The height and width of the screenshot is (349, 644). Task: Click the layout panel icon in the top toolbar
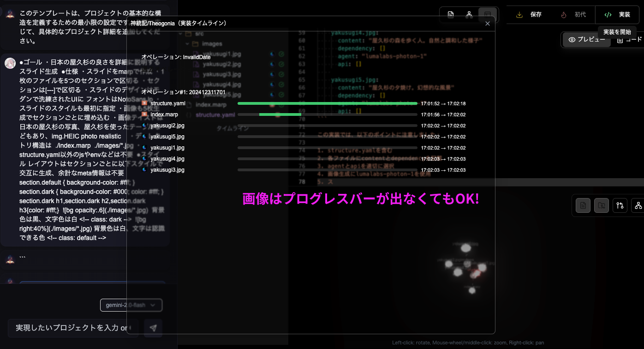click(488, 14)
